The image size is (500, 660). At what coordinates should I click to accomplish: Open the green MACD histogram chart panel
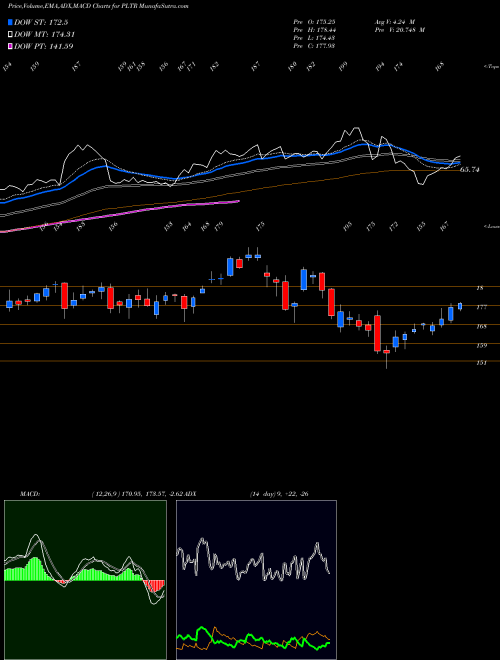click(x=85, y=580)
